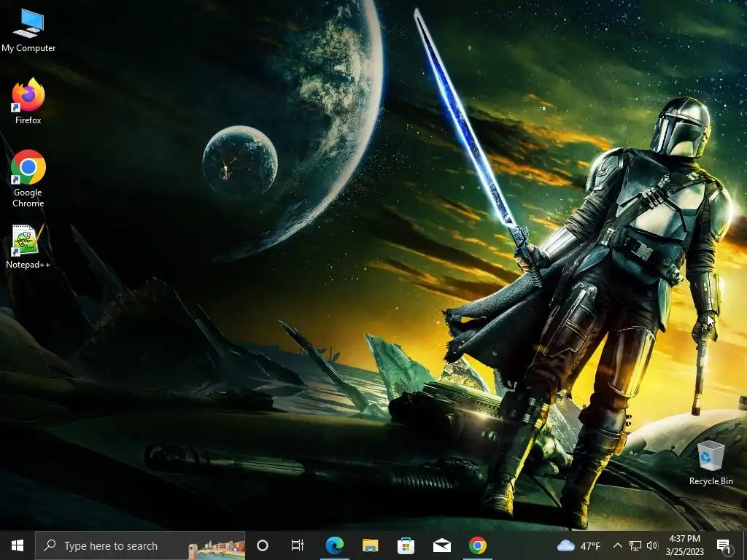
Task: Open the Windows Start menu
Action: [18, 545]
